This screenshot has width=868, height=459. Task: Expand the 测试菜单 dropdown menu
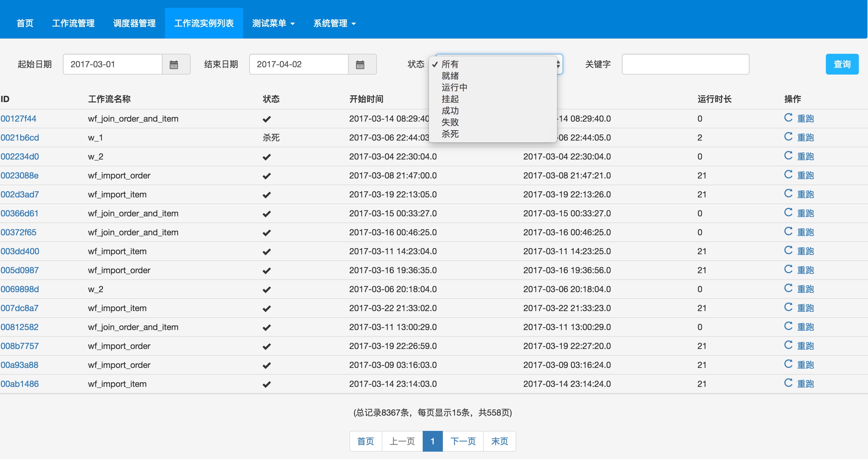point(273,23)
